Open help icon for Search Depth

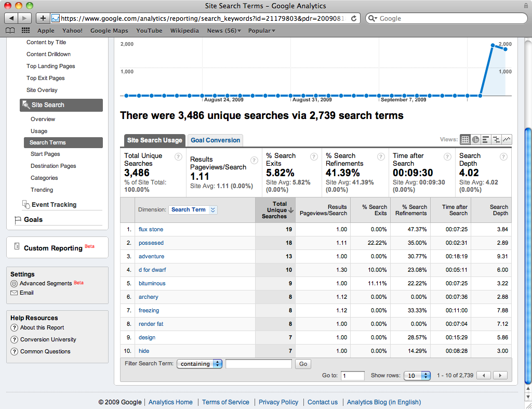coord(503,156)
